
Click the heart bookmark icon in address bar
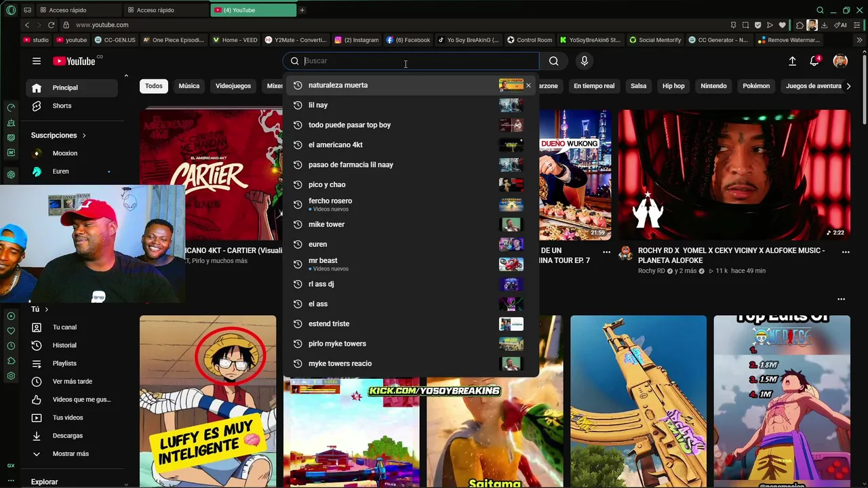click(x=782, y=25)
